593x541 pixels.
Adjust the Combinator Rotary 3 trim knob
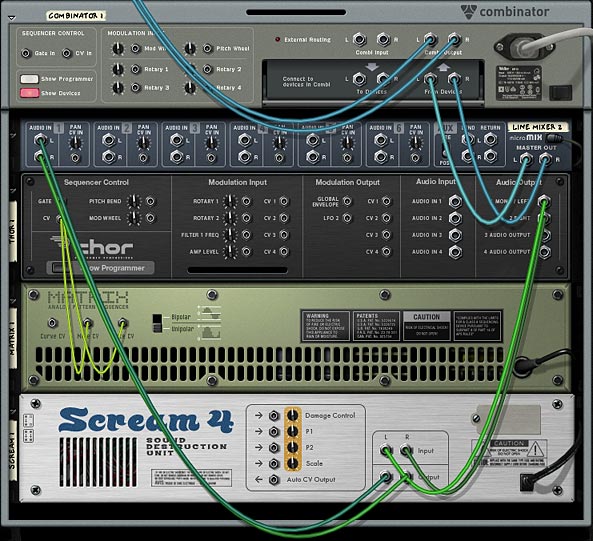pos(118,88)
